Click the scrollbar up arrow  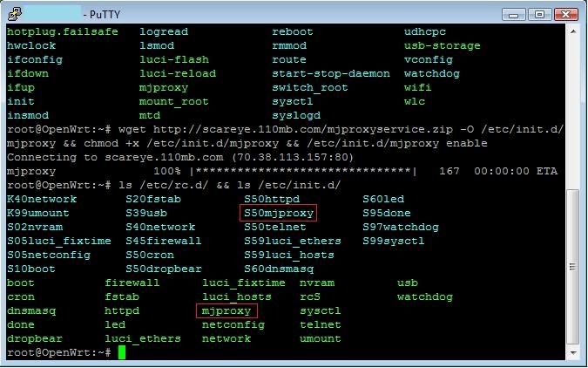[x=572, y=32]
